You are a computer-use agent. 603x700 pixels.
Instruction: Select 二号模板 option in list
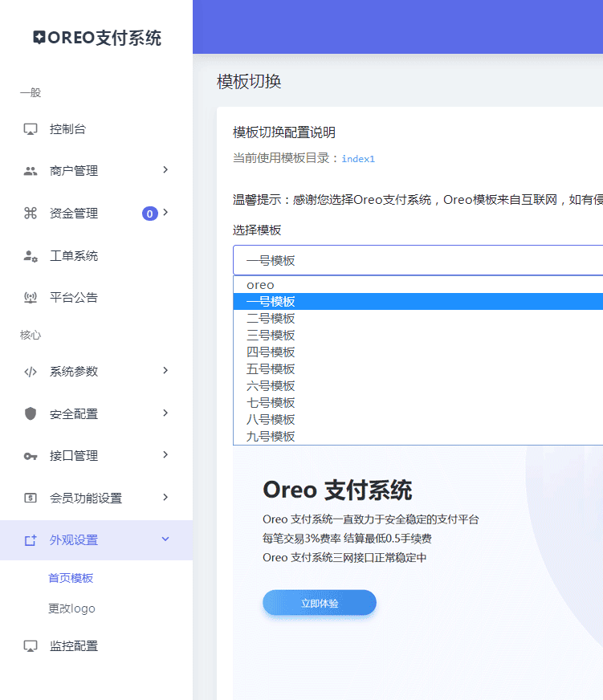click(418, 319)
